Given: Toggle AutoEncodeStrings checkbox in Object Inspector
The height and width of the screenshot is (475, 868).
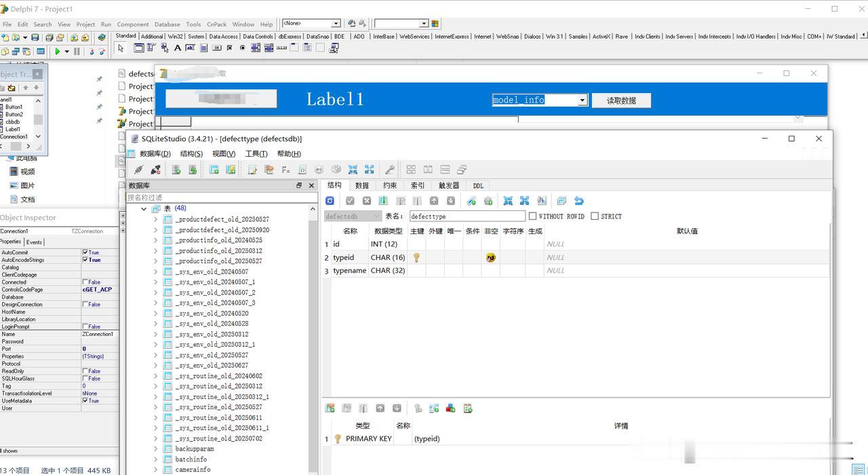Looking at the screenshot, I should [85, 260].
